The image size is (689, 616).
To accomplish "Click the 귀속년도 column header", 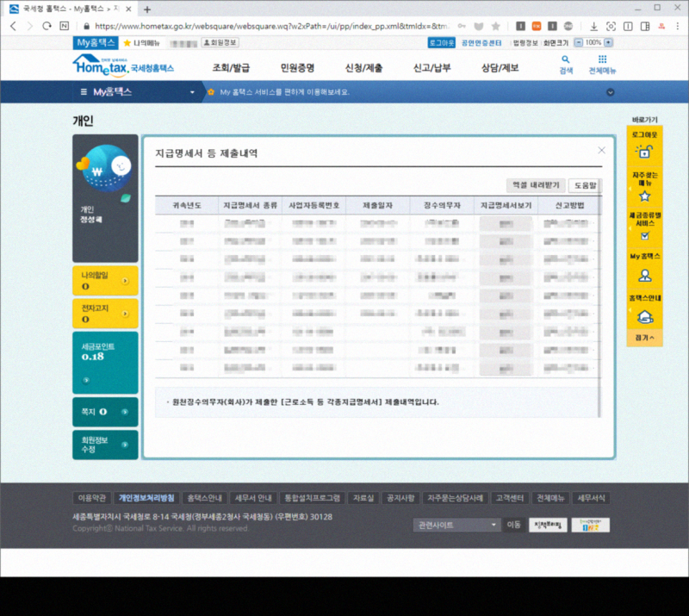I will [187, 205].
